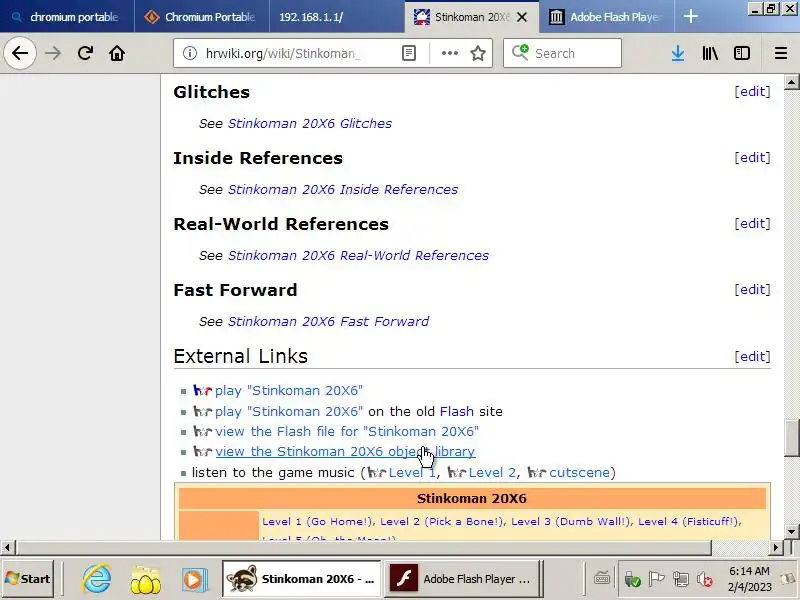Open Level 4 (Fisticuff!) link
The height and width of the screenshot is (600, 800).
688,521
